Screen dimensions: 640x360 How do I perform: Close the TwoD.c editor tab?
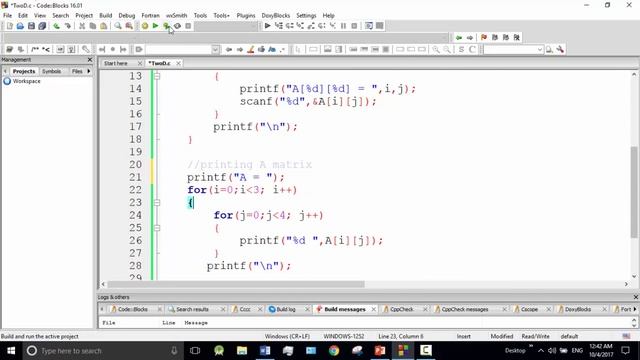tap(178, 63)
